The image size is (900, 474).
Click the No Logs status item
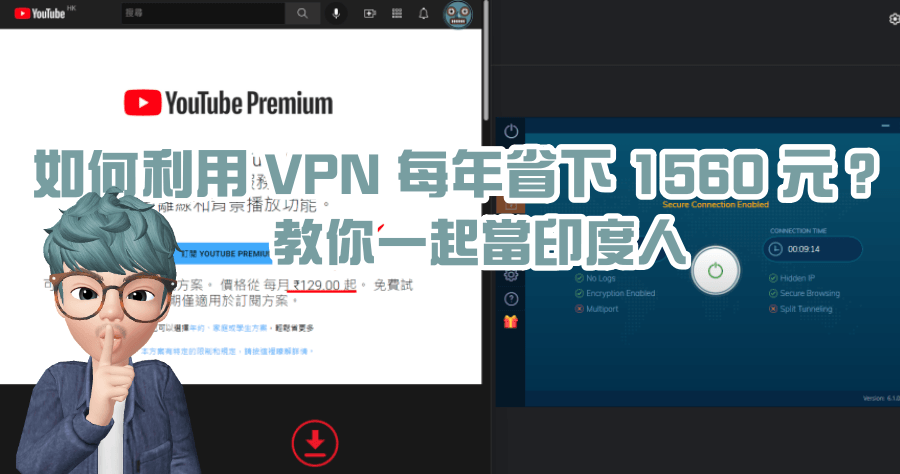(595, 278)
